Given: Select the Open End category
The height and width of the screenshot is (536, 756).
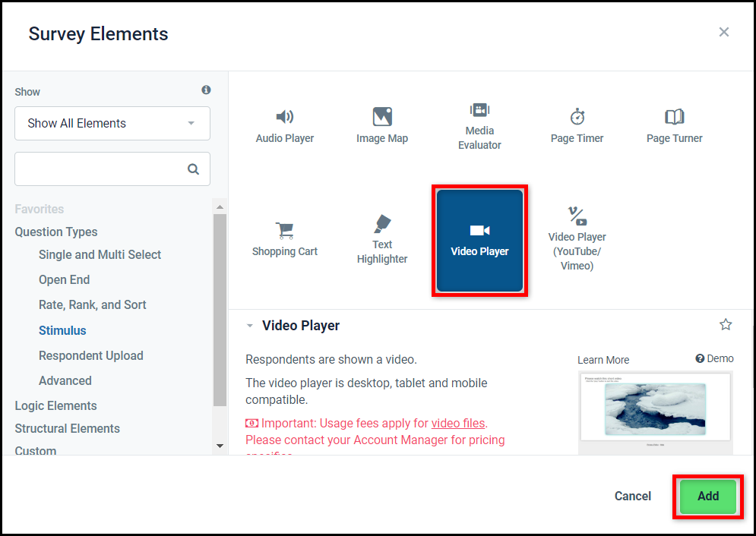Looking at the screenshot, I should tap(64, 279).
